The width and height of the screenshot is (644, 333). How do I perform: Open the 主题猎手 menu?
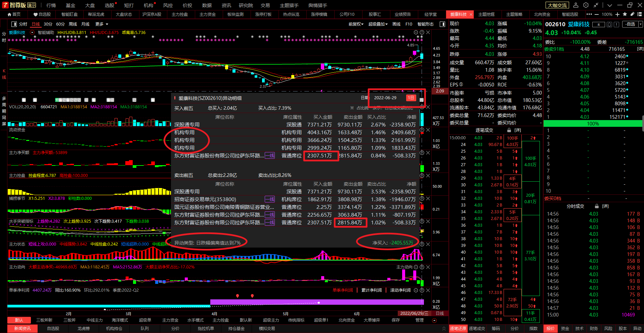(289, 5)
